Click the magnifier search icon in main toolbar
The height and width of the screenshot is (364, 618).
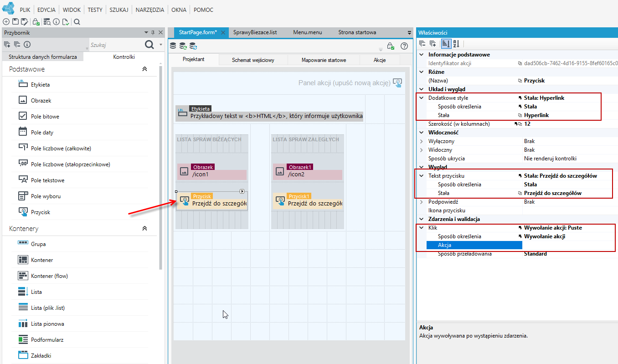(x=77, y=21)
